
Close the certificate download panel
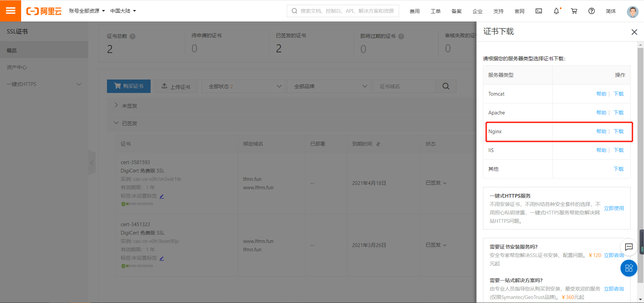(634, 32)
